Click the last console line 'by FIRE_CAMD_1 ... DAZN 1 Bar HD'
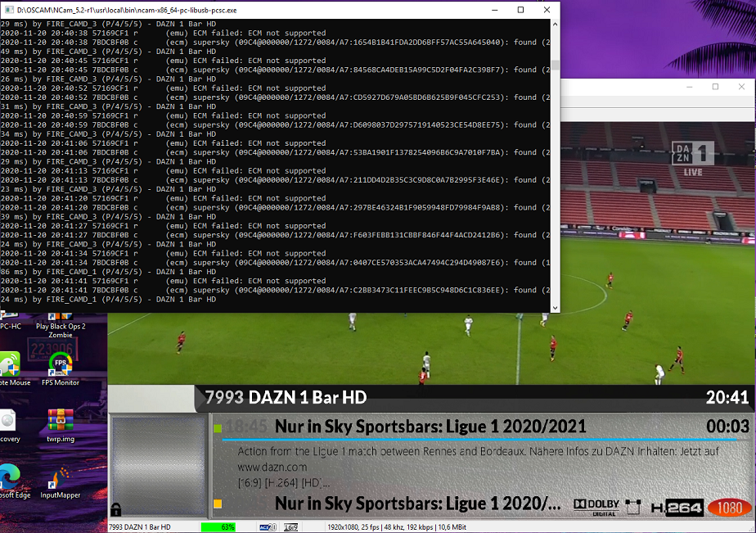 point(108,299)
